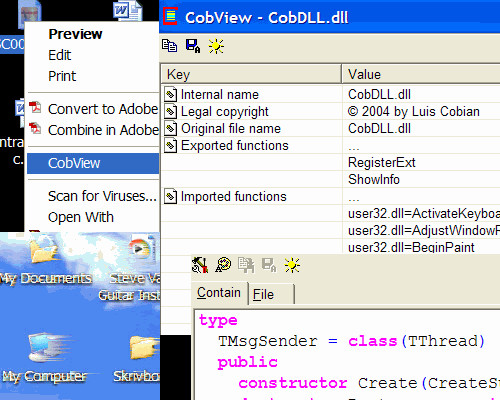
Task: Click the icon beside Original file name
Action: pos(170,128)
